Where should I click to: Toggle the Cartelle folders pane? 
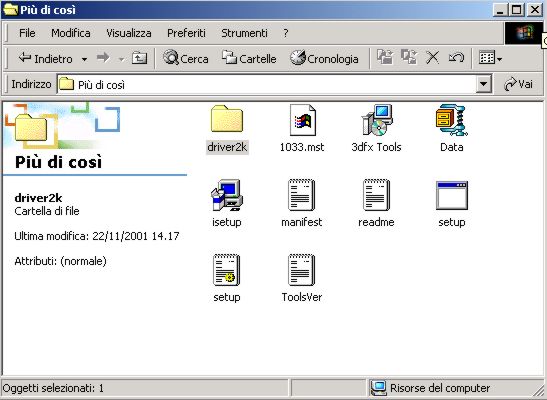click(249, 58)
